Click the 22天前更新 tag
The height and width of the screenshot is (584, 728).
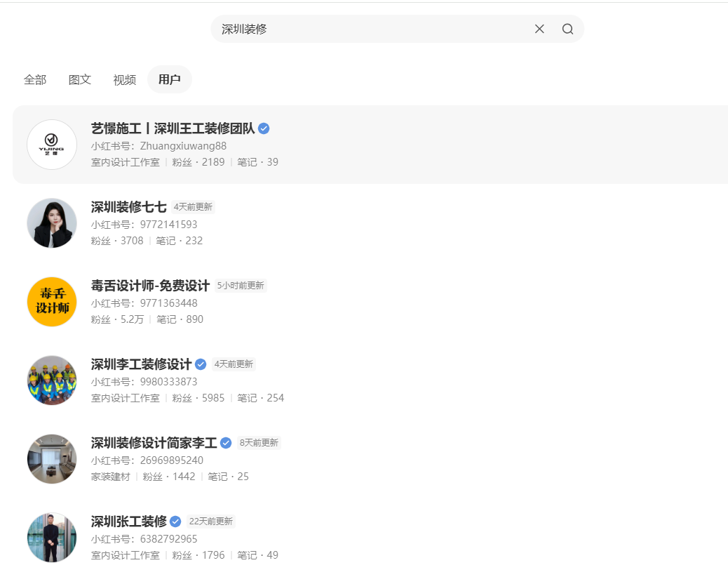click(x=211, y=522)
